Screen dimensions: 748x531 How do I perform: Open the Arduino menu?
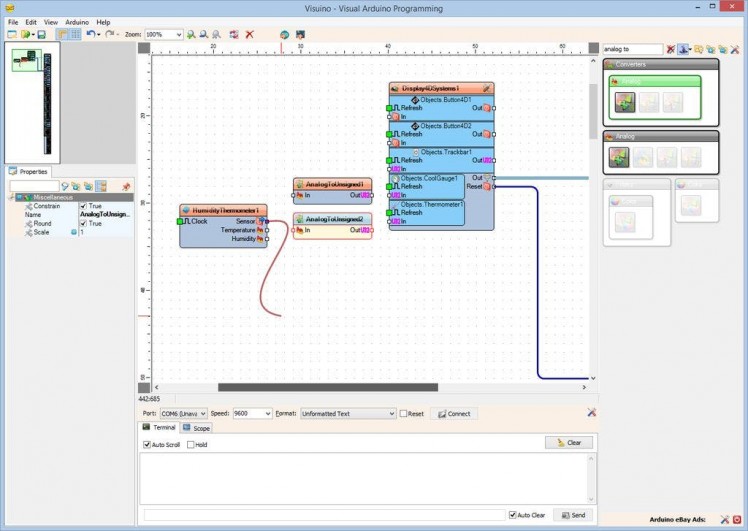[77, 22]
